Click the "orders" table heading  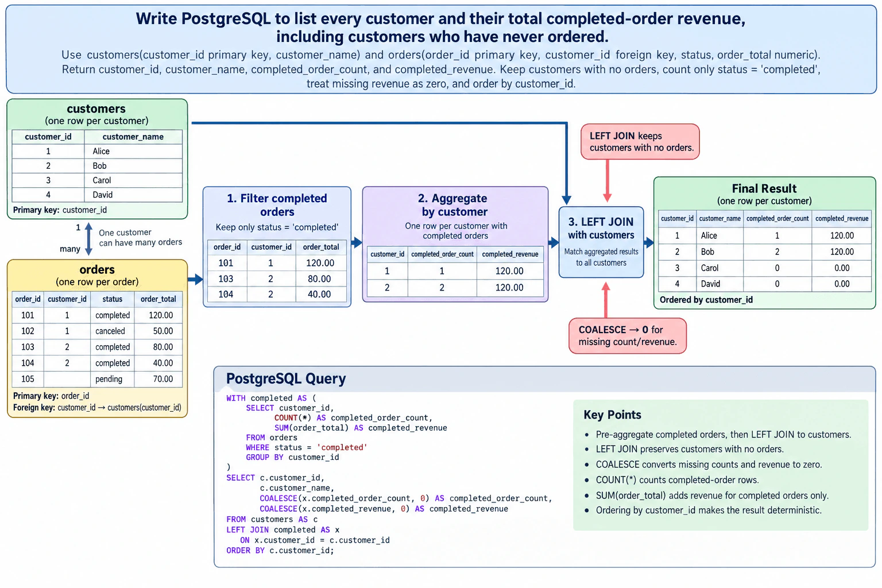click(x=97, y=269)
